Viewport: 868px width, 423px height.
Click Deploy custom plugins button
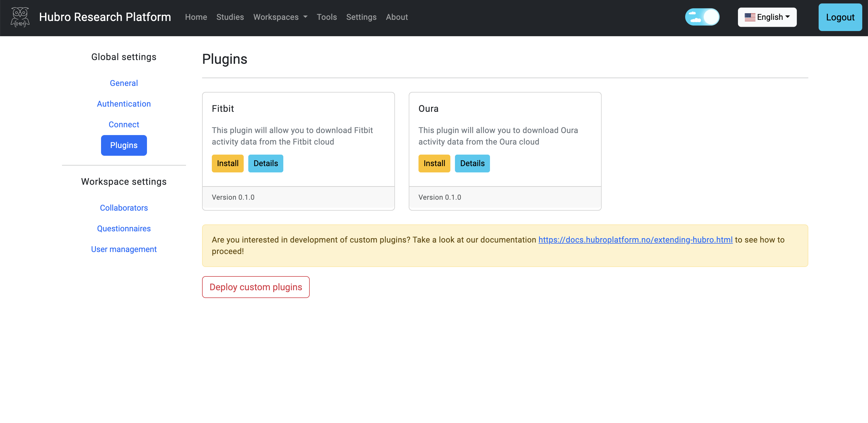coord(255,287)
